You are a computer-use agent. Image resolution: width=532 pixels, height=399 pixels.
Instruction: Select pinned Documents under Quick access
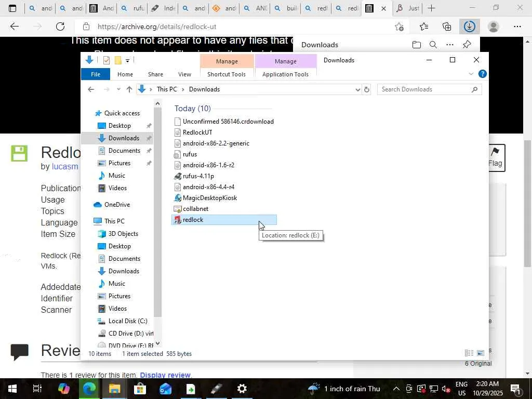pos(124,150)
